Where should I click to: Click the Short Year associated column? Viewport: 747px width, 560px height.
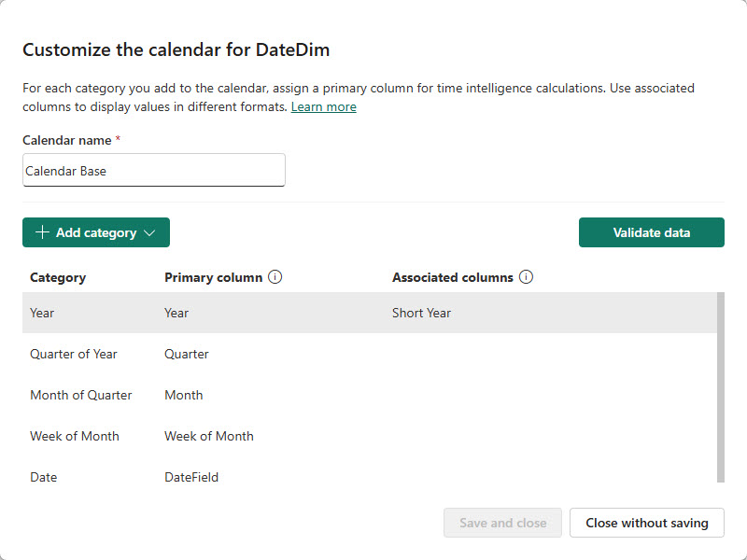pyautogui.click(x=421, y=313)
